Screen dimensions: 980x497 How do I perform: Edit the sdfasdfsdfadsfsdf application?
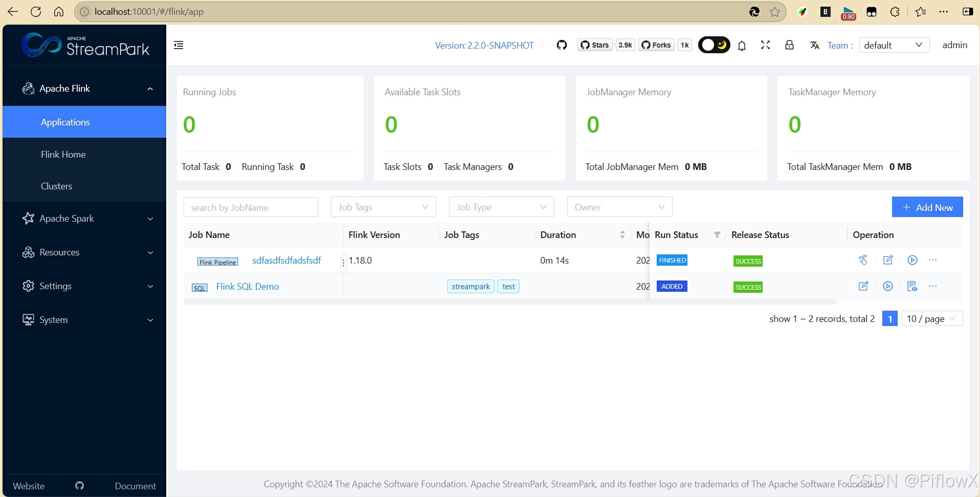(888, 260)
